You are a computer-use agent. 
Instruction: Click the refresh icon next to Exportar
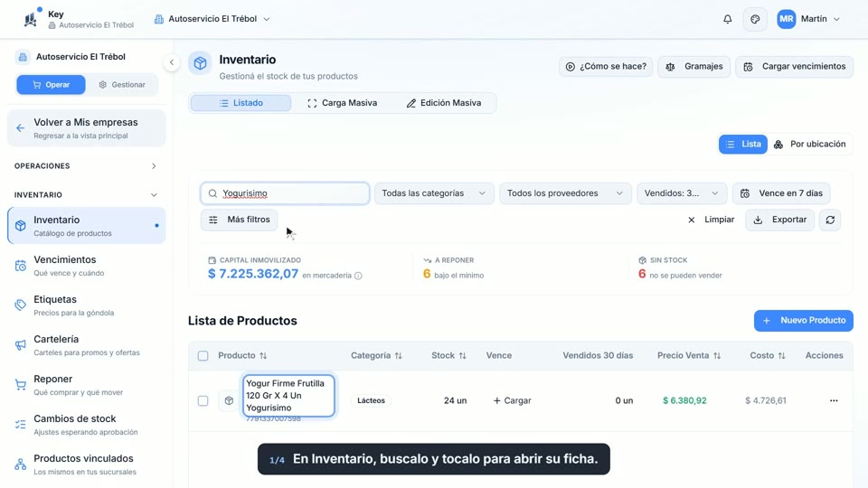point(830,220)
